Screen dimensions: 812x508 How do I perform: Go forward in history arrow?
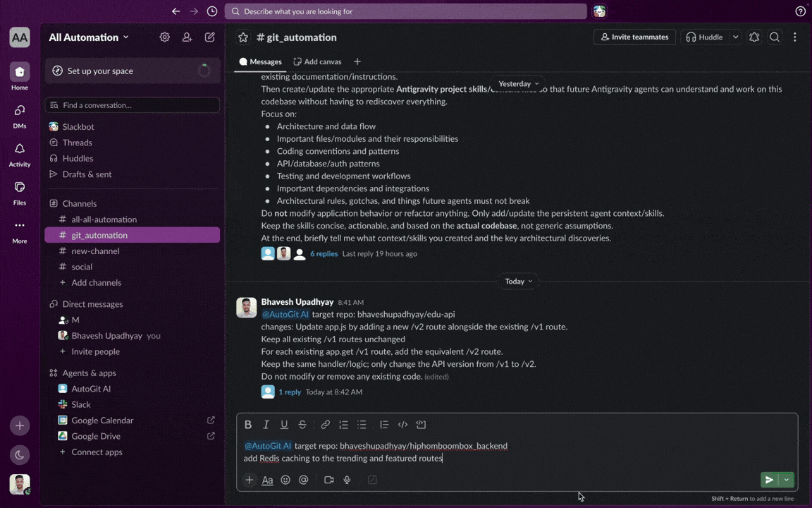pos(195,11)
